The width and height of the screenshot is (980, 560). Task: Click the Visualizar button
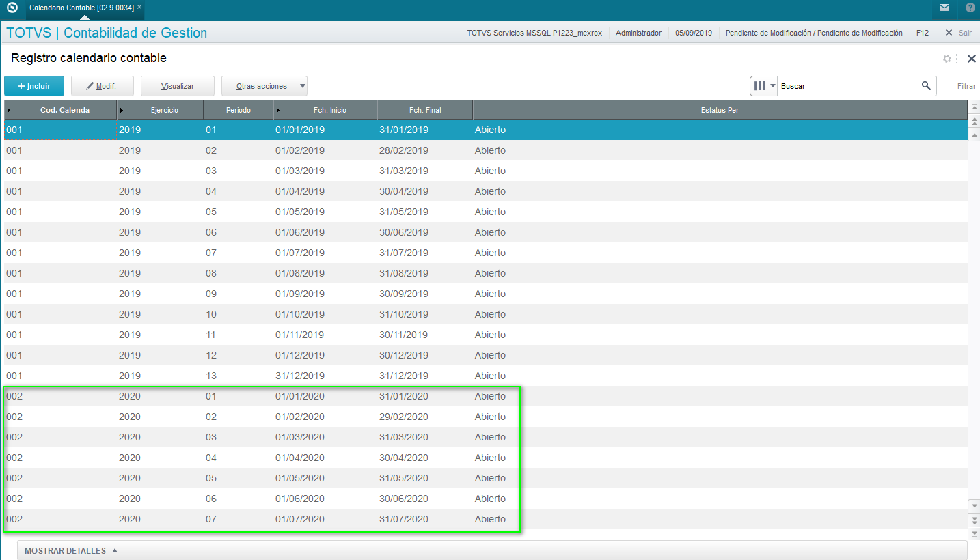click(178, 86)
